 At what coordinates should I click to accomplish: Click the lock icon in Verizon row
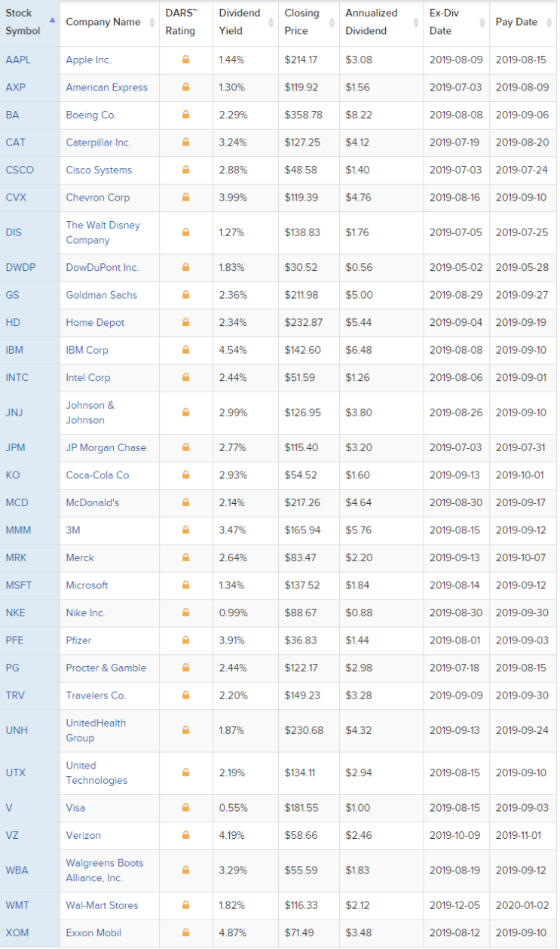[186, 835]
